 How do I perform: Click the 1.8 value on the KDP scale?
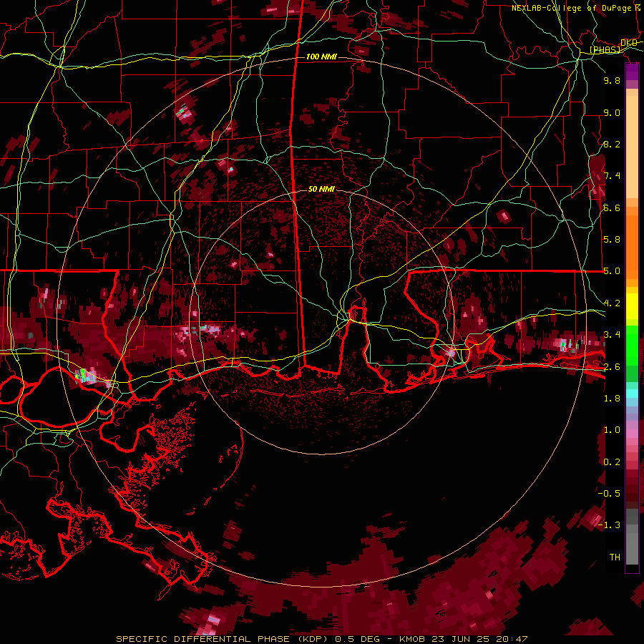(x=612, y=399)
